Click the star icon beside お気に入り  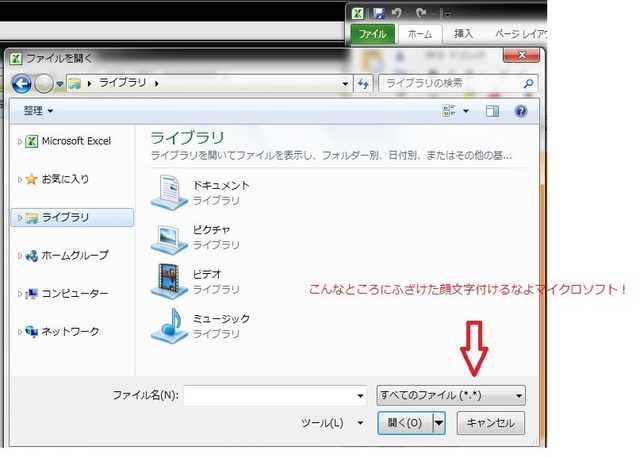pyautogui.click(x=31, y=179)
